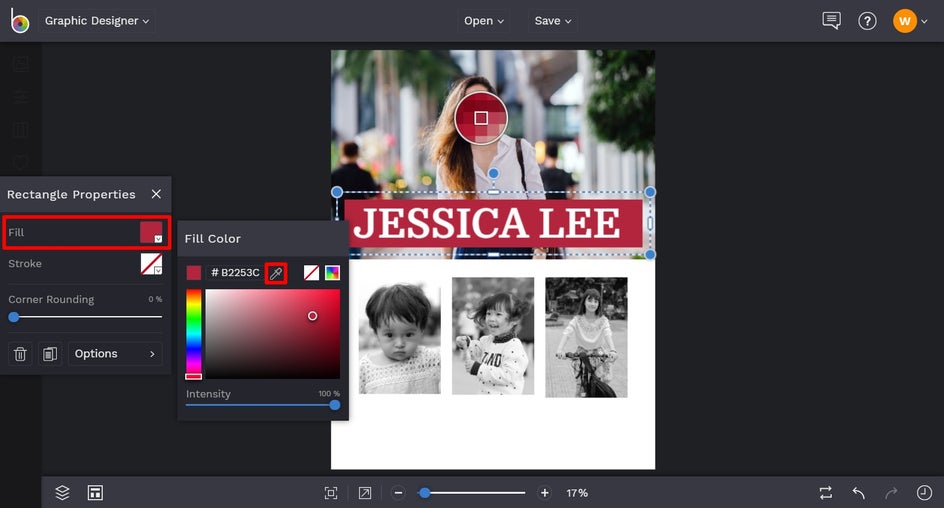Open the history clock icon

[924, 493]
